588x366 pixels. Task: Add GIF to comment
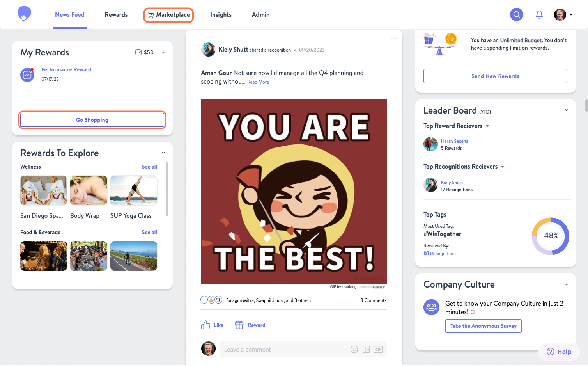coord(378,350)
